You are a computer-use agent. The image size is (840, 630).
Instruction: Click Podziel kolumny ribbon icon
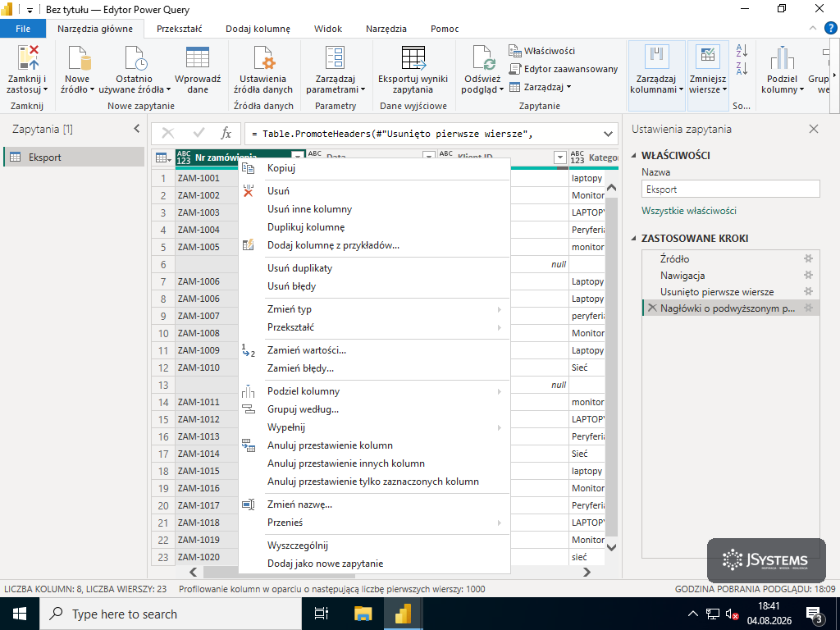click(x=782, y=58)
